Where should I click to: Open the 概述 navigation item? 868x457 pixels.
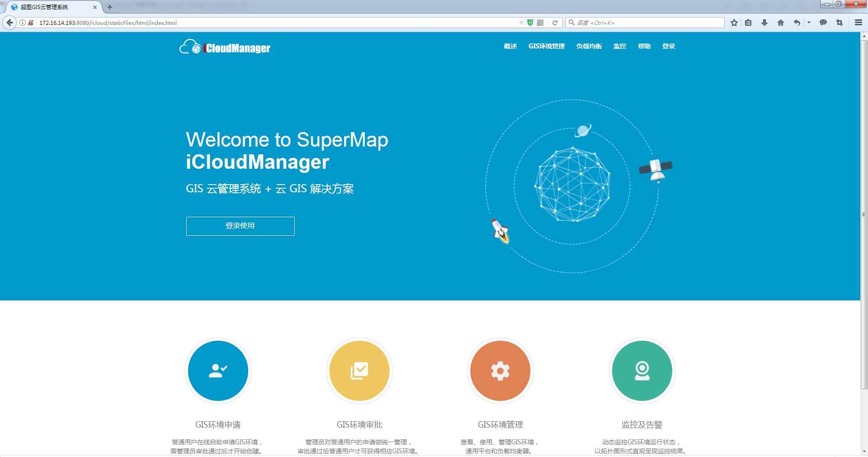(510, 46)
